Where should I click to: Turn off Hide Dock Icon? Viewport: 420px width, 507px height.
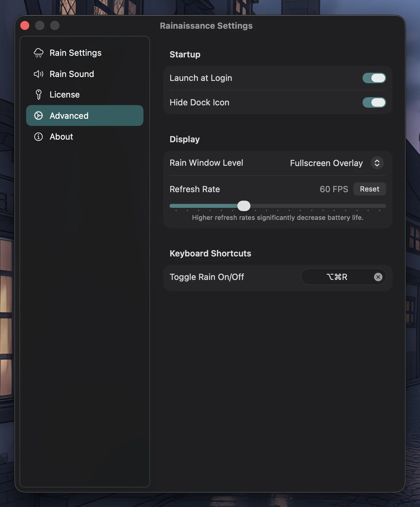click(374, 102)
